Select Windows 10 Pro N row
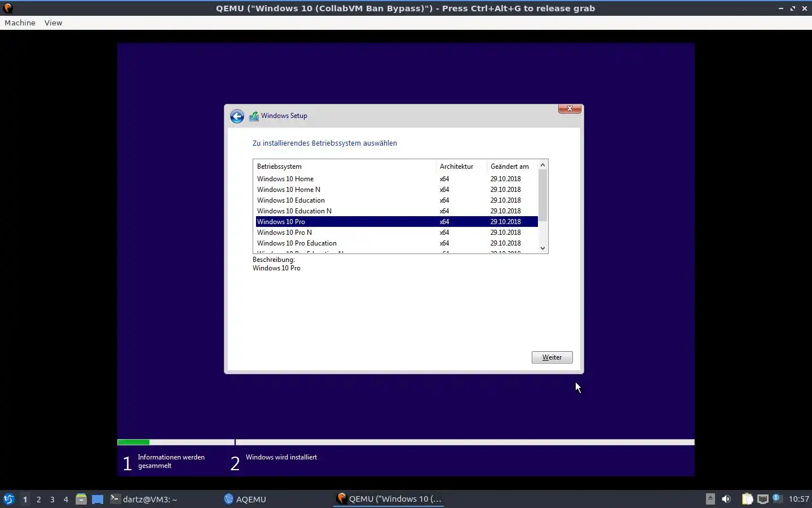 pyautogui.click(x=396, y=233)
